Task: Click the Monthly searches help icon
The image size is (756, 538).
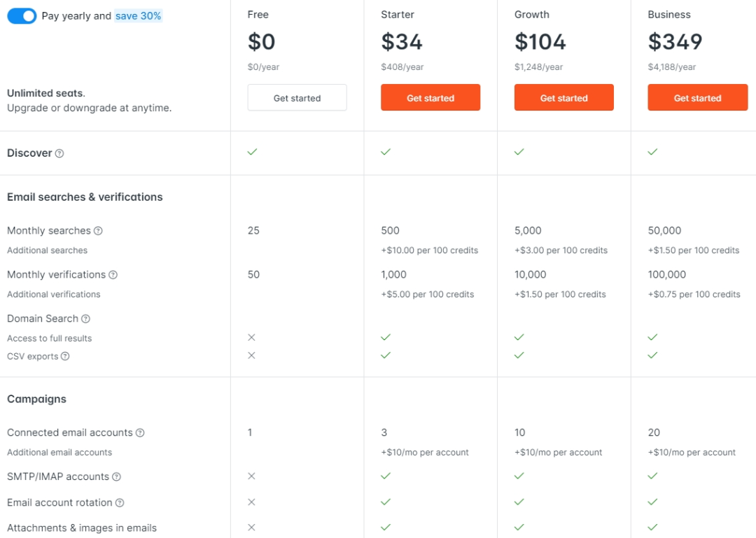Action: point(98,231)
